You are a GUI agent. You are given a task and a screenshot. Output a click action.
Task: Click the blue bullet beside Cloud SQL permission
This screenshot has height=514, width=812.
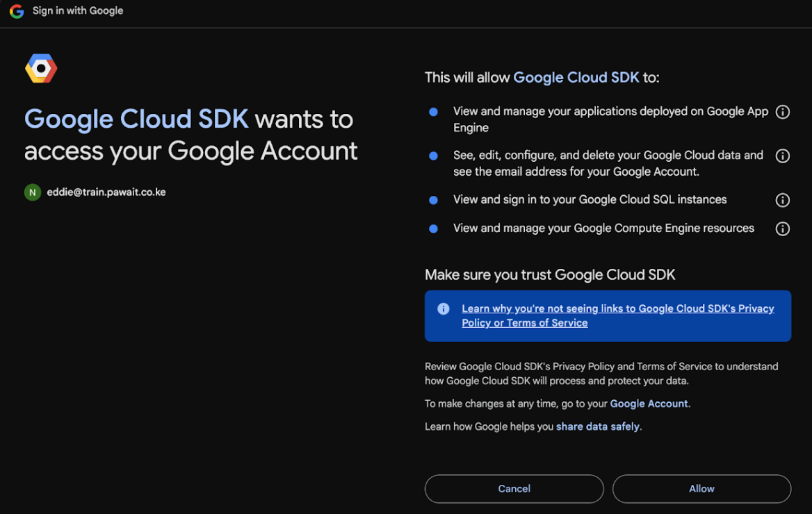coord(434,200)
